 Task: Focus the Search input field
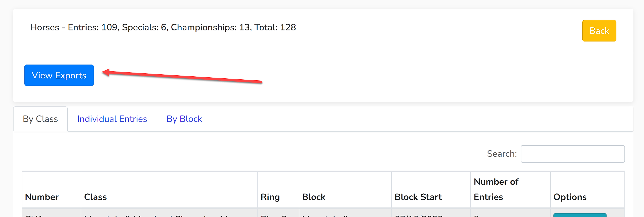pyautogui.click(x=573, y=154)
